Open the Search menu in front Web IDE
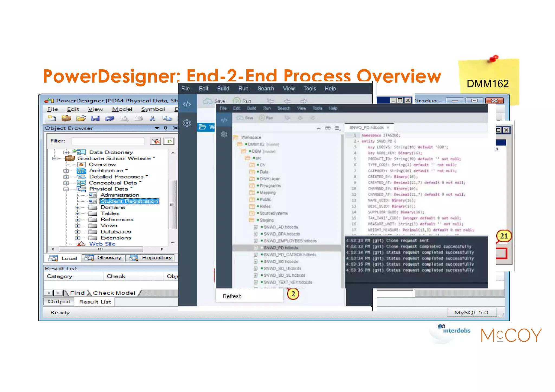Image resolution: width=555 pixels, height=392 pixels. (284, 108)
